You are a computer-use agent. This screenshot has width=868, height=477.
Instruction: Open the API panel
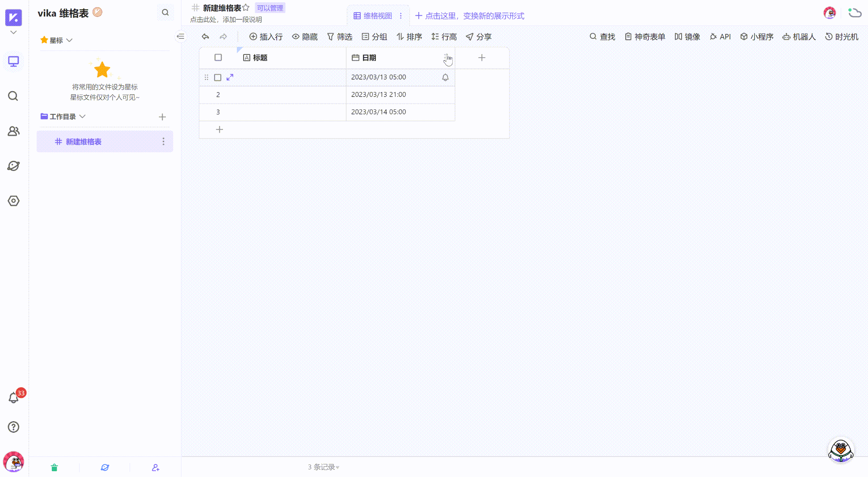tap(721, 37)
